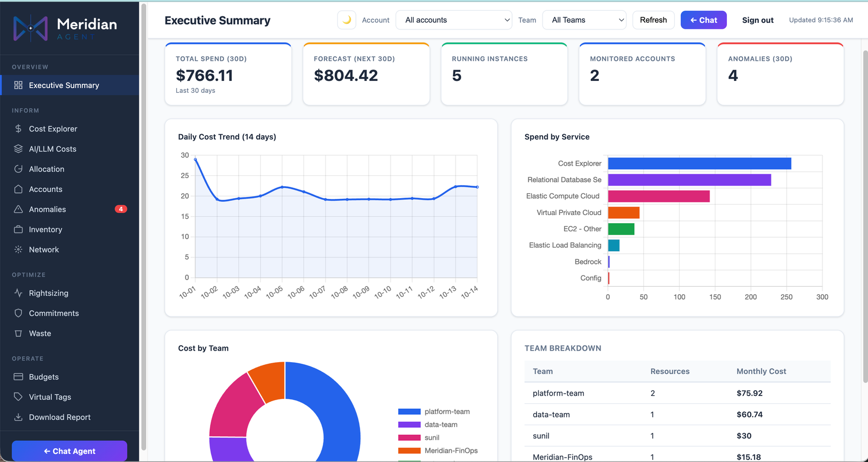The width and height of the screenshot is (868, 462).
Task: Open the Cost Explorer page label
Action: (53, 129)
